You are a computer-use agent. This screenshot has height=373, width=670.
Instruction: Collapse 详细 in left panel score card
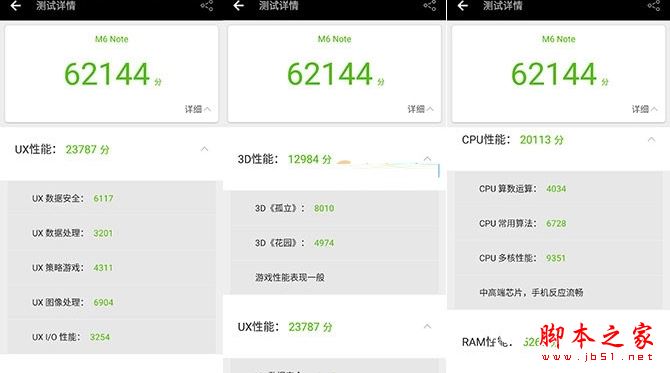click(x=197, y=109)
